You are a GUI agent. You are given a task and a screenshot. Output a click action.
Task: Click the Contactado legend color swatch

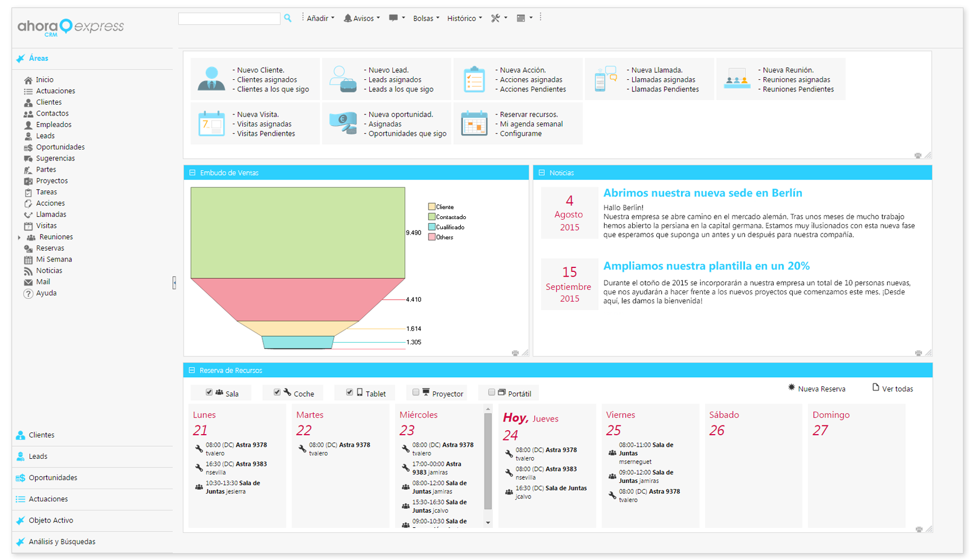[x=431, y=217]
